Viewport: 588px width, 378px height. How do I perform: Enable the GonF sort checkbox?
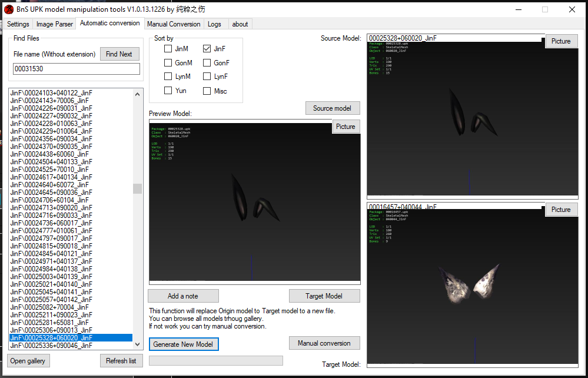point(207,63)
